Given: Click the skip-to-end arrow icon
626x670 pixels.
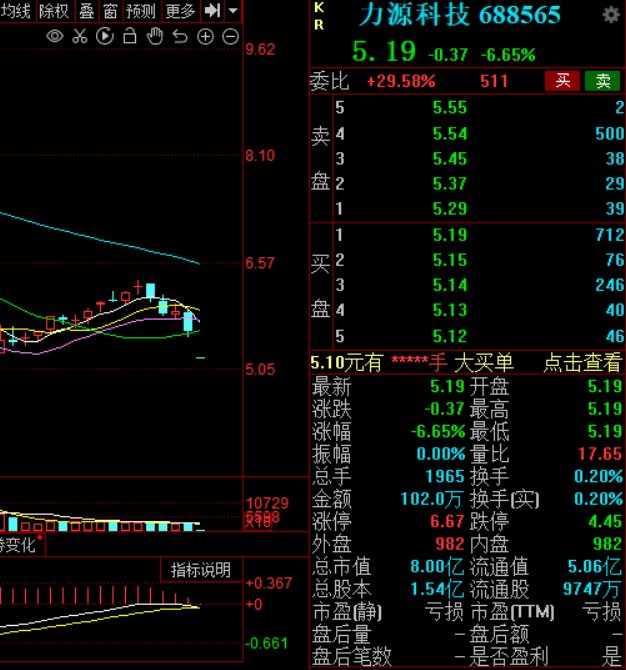Looking at the screenshot, I should pyautogui.click(x=212, y=10).
